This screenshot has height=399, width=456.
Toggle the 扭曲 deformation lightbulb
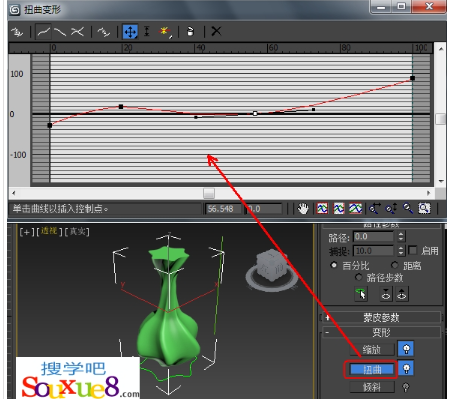406,369
